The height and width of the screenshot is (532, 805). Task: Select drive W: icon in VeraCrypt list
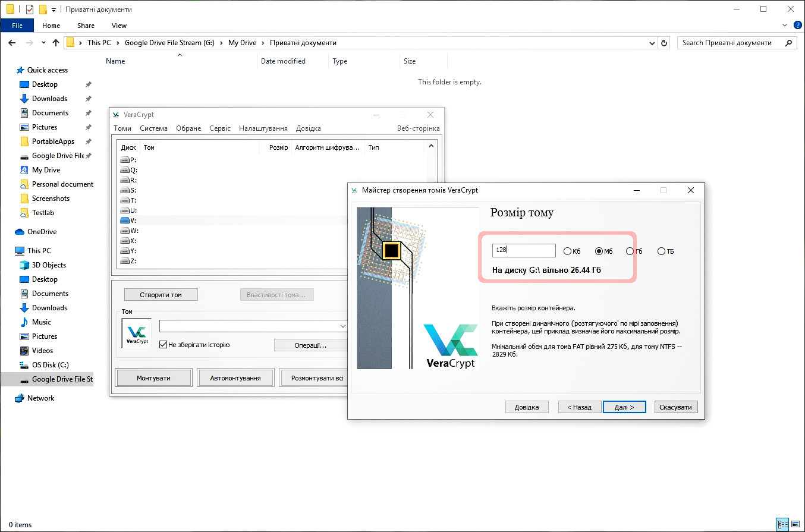click(x=125, y=231)
